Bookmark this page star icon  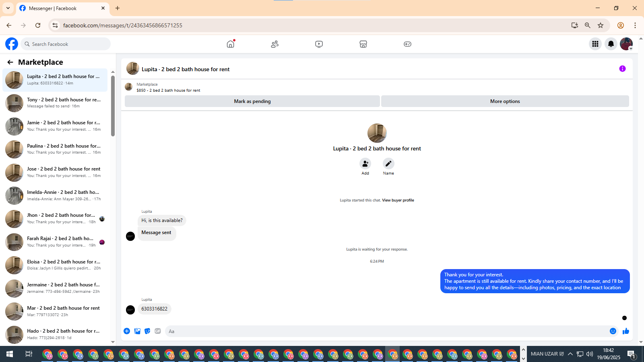[x=601, y=25]
